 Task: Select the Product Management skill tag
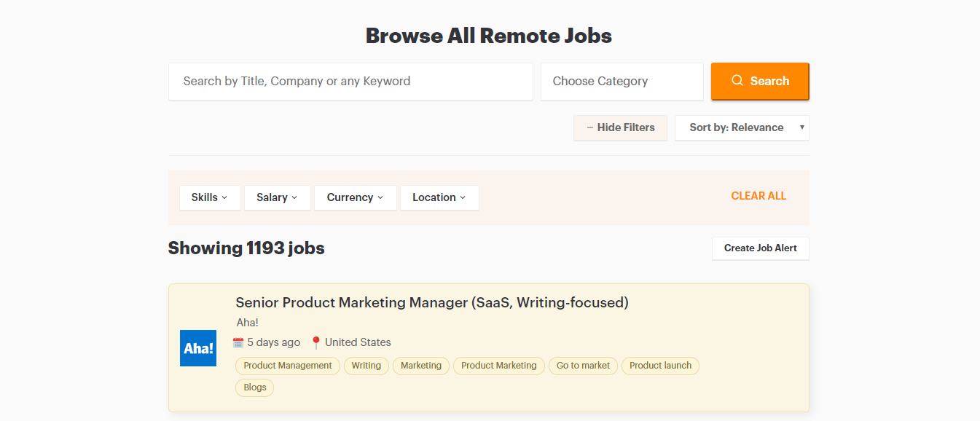click(x=288, y=366)
